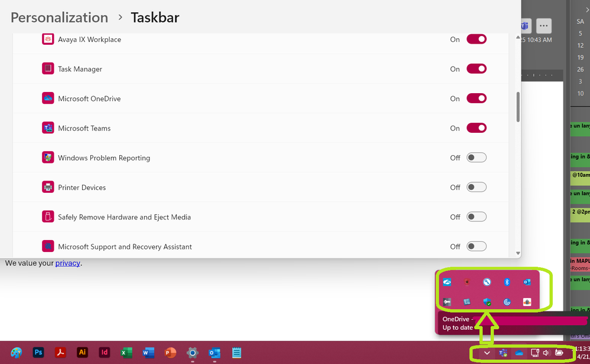The width and height of the screenshot is (590, 364).
Task: Click the padlock icon in overflow tray
Action: click(x=527, y=302)
